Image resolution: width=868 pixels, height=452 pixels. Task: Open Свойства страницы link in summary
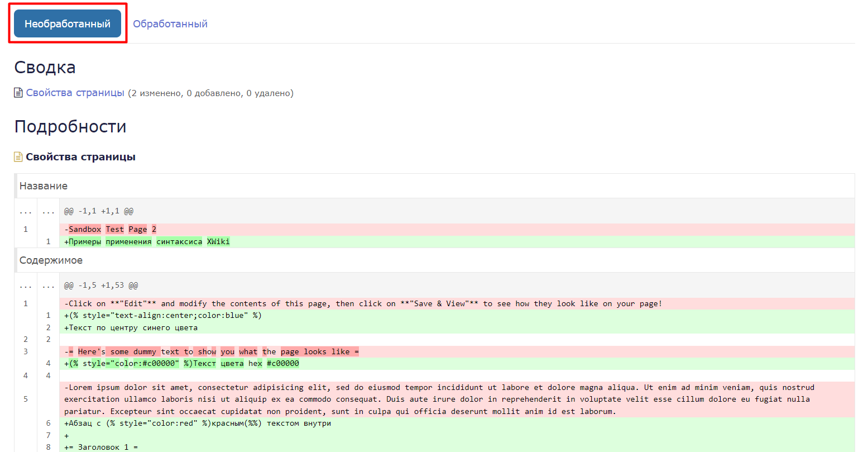(x=75, y=93)
